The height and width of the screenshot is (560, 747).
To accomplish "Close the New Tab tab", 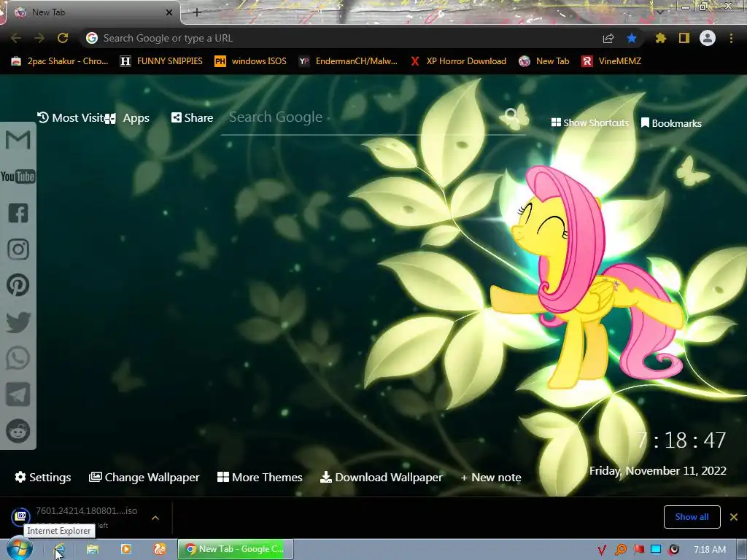I will click(169, 12).
